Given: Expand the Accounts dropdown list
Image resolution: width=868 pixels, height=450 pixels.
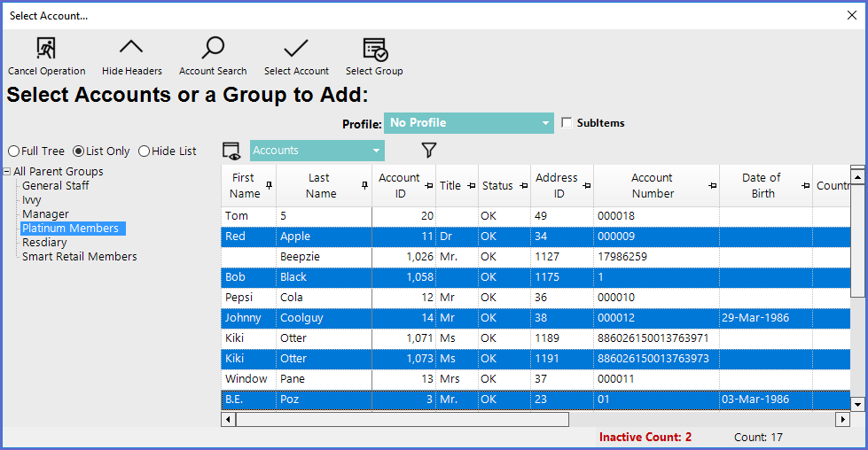Looking at the screenshot, I should pyautogui.click(x=376, y=151).
